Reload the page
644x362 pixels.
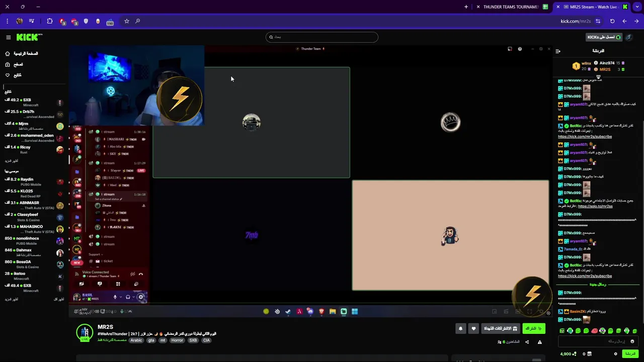tap(612, 21)
